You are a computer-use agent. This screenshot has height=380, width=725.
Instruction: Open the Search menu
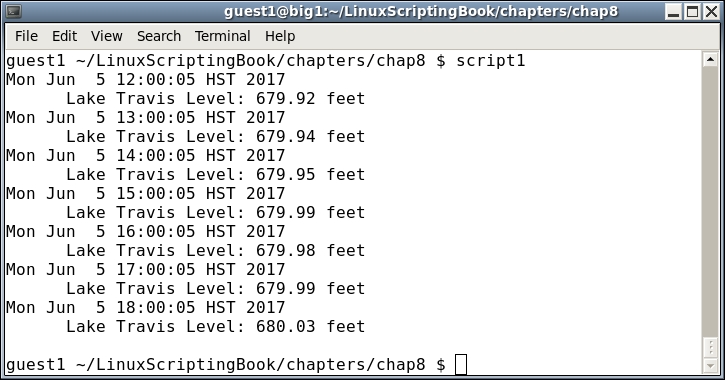[159, 36]
